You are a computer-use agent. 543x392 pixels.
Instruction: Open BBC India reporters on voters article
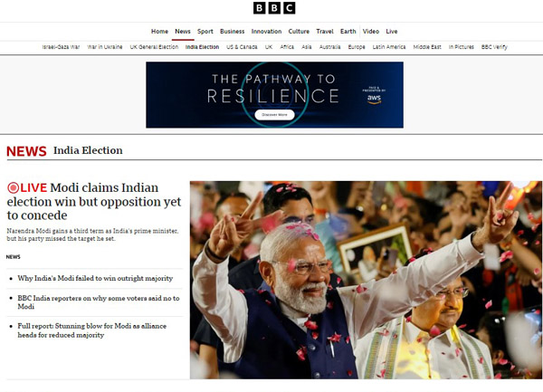click(x=99, y=302)
